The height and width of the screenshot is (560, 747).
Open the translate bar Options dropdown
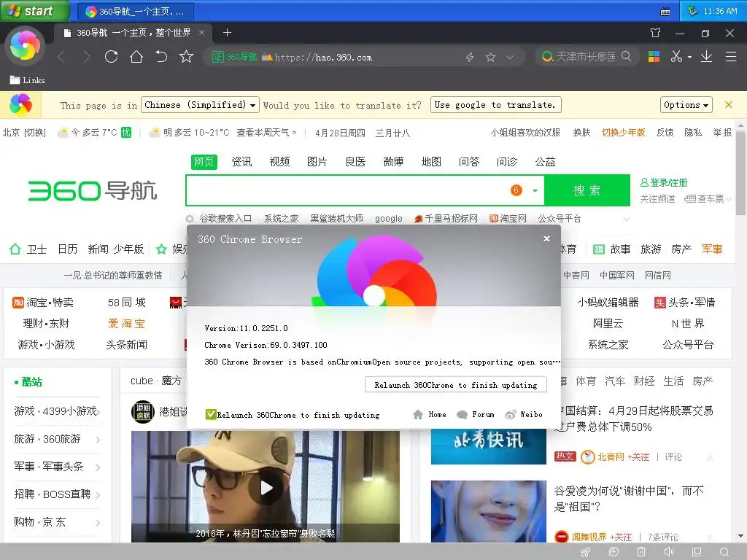point(686,105)
